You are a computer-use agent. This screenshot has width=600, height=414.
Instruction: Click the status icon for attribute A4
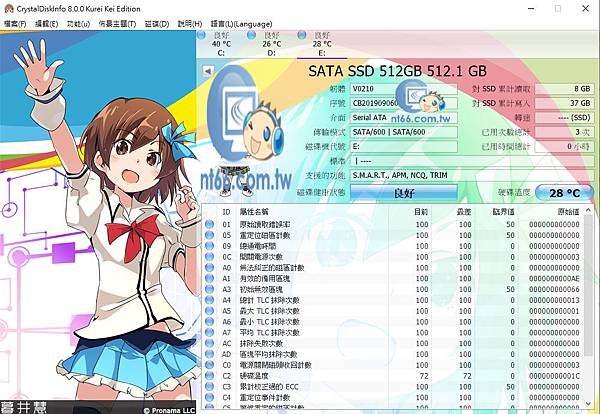tap(209, 300)
